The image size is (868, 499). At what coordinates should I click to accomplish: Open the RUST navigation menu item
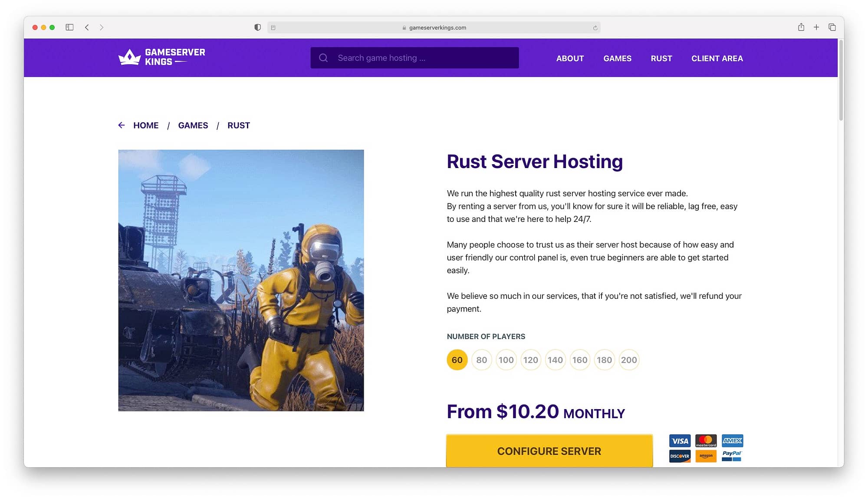click(661, 59)
